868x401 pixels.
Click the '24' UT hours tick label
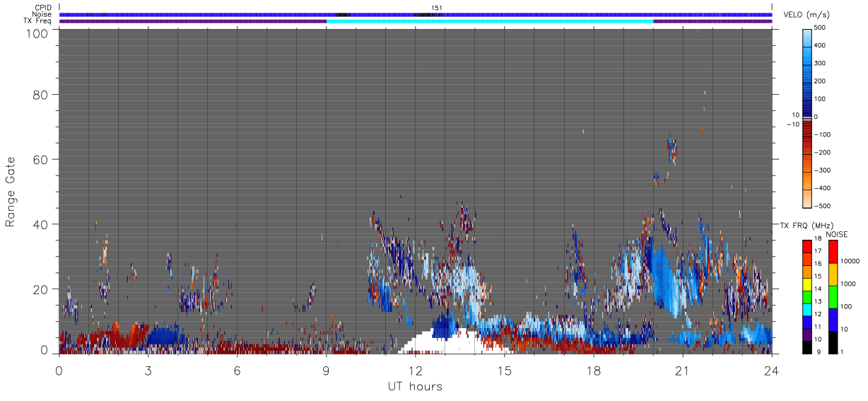771,371
